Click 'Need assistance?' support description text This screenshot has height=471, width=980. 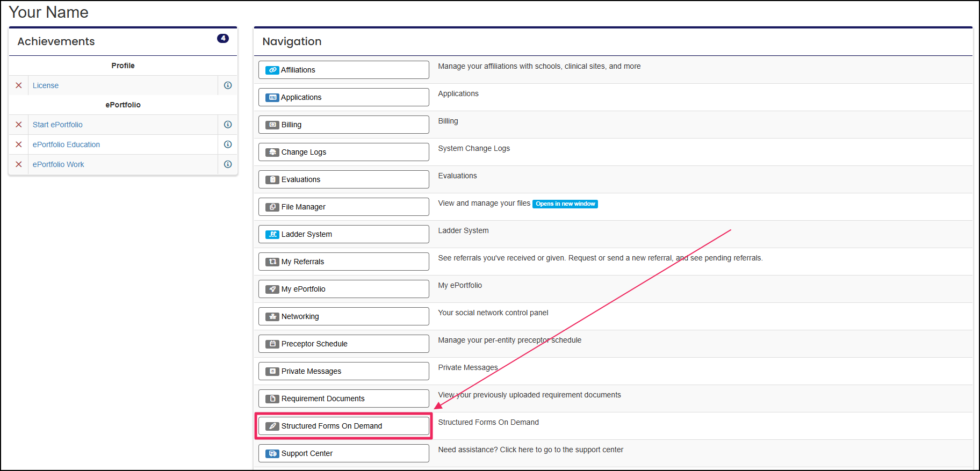[531, 450]
